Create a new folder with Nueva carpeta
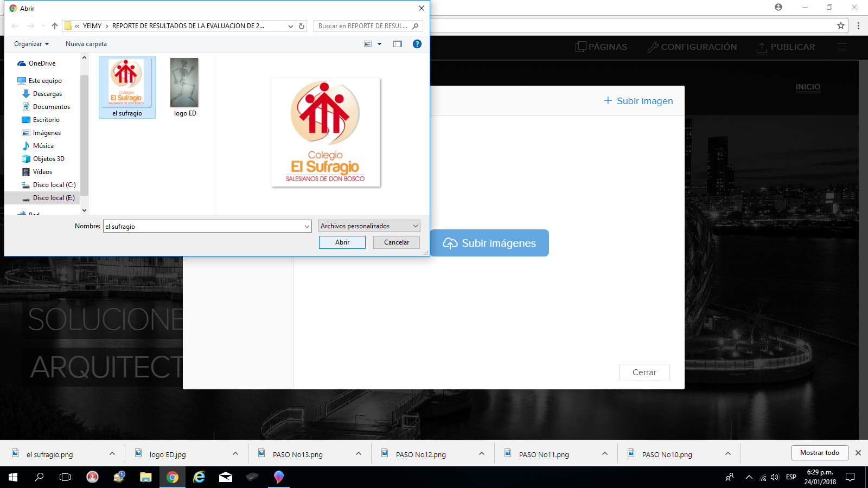Screen dimensions: 868x488 tap(86, 44)
